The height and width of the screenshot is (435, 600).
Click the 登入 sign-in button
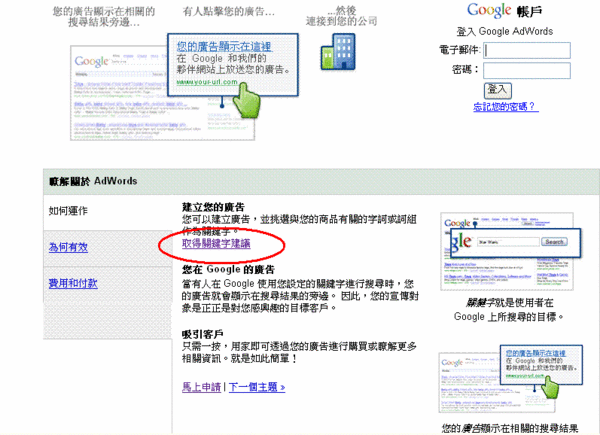click(497, 91)
